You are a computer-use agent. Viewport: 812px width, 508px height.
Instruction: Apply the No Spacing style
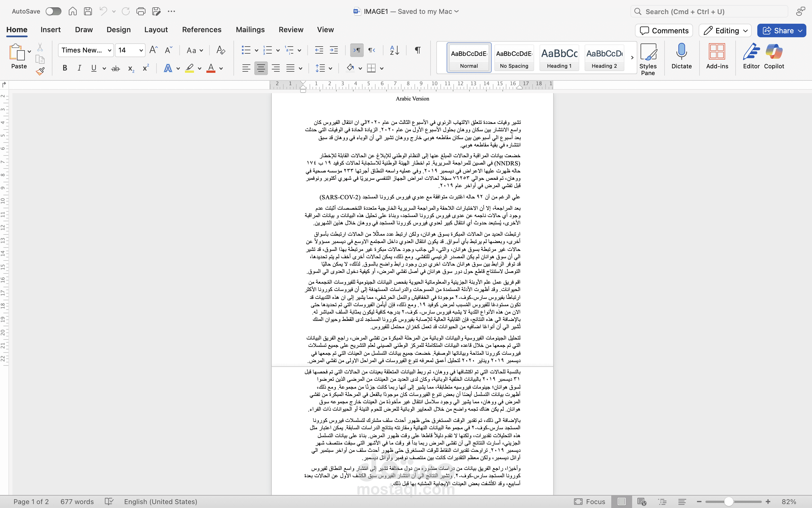[514, 58]
